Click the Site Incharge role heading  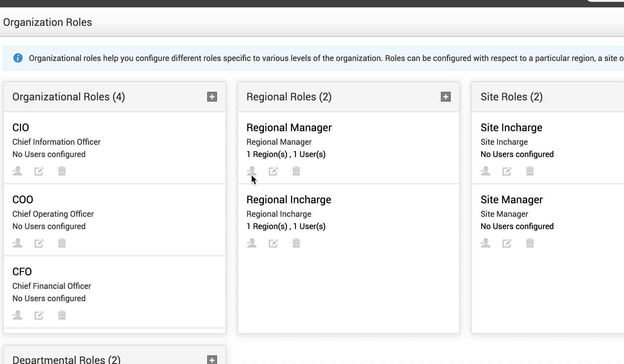point(511,127)
